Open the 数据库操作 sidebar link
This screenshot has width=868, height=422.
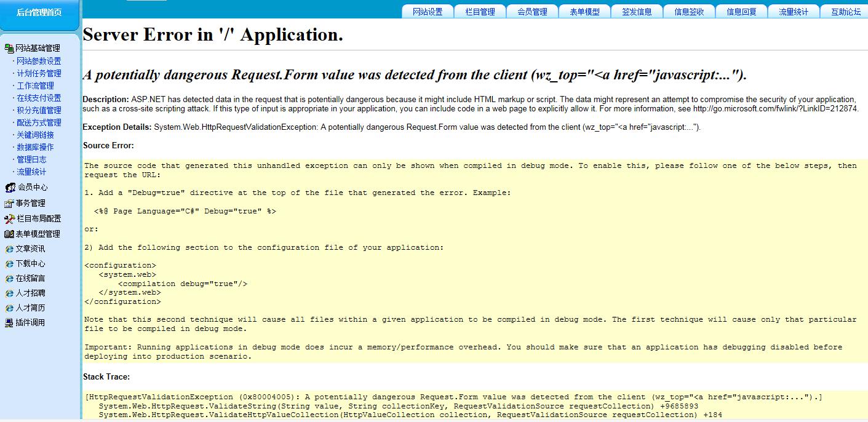click(x=35, y=147)
